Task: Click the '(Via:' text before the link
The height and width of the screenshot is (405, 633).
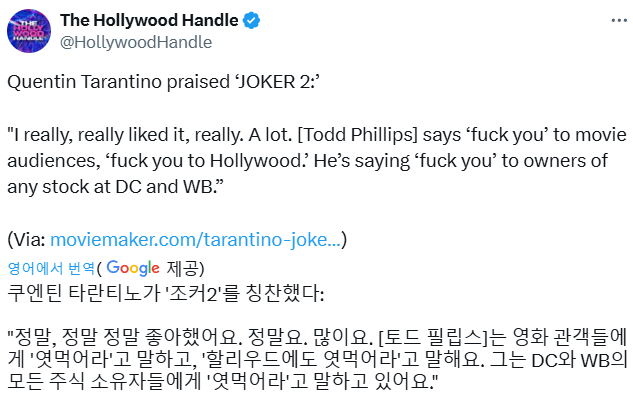Action: [x=26, y=239]
